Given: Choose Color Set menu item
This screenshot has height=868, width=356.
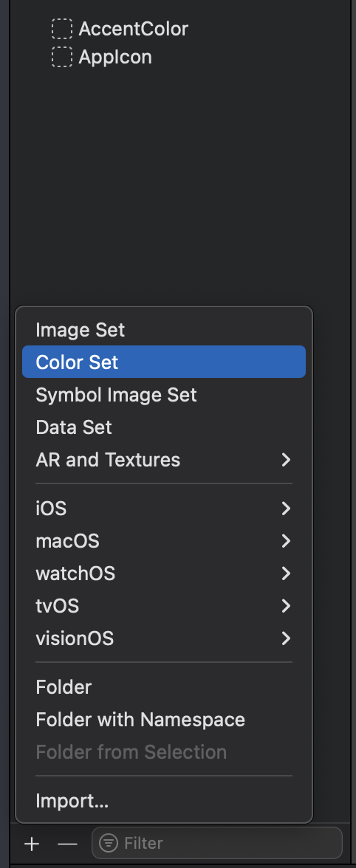Looking at the screenshot, I should (x=164, y=362).
